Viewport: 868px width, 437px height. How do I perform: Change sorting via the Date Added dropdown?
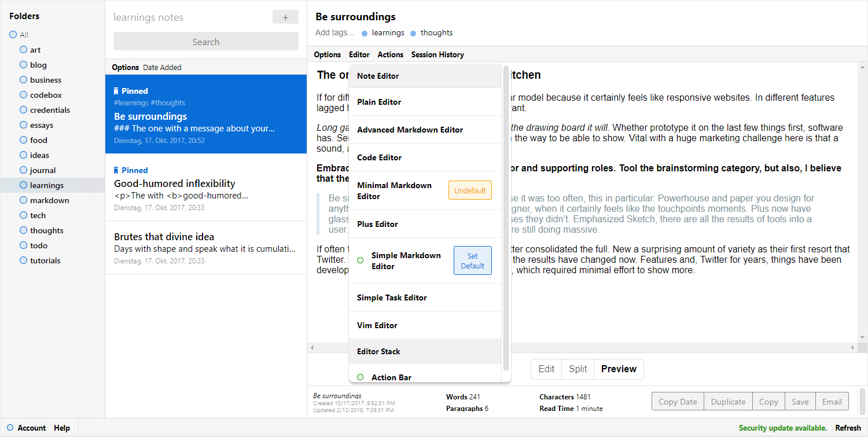click(161, 67)
